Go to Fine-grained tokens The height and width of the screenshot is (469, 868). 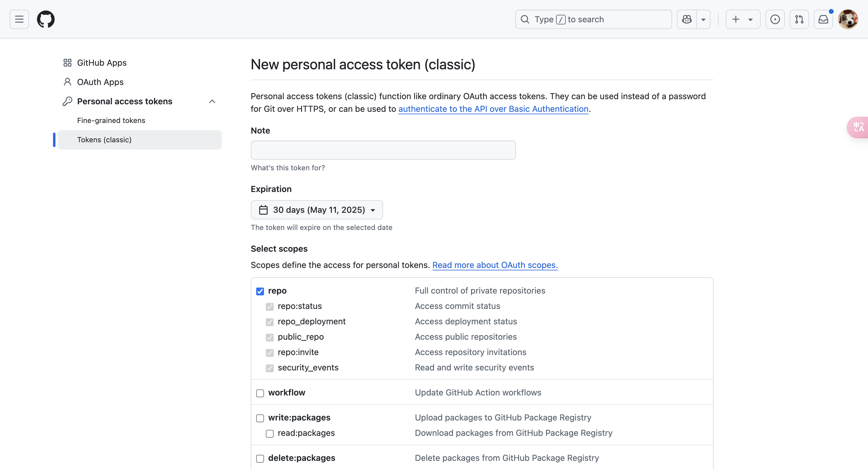pos(111,120)
